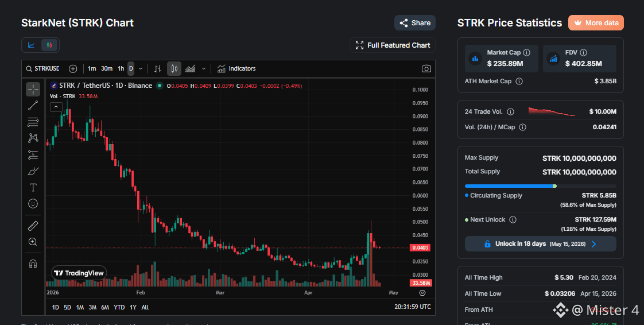Image resolution: width=644 pixels, height=325 pixels.
Task: Select the trend line drawing tool
Action: (33, 106)
